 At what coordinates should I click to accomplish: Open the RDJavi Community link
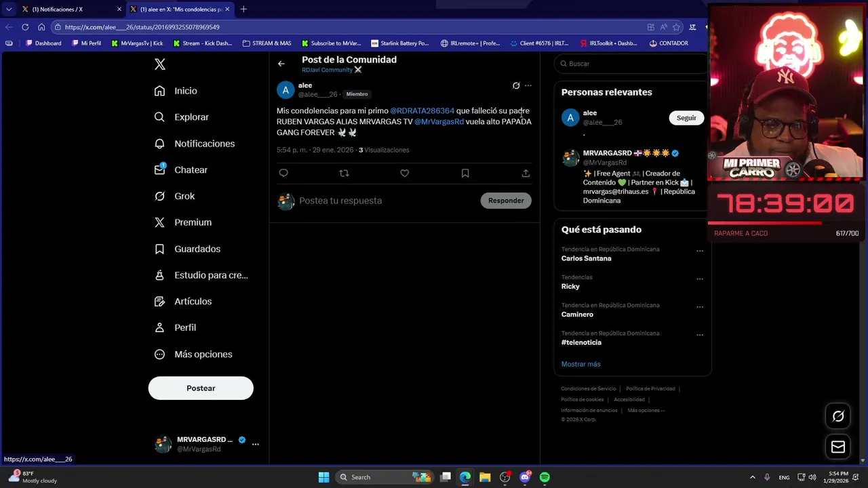[x=332, y=70]
